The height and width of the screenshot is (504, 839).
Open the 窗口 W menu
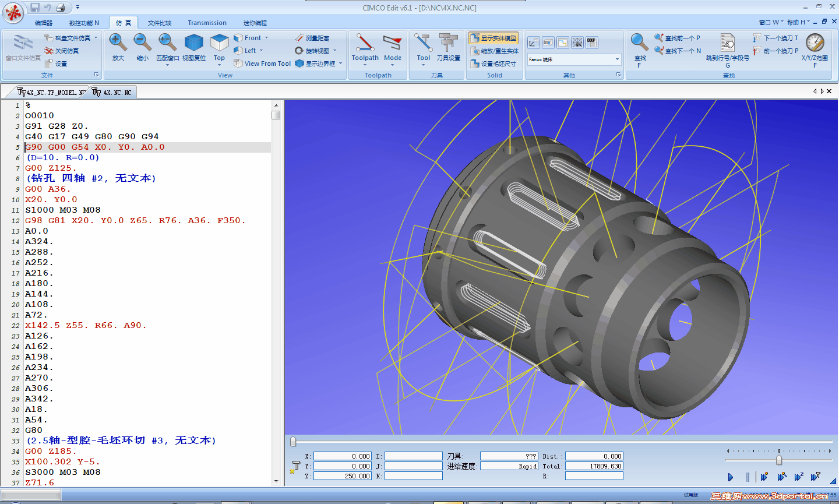tap(771, 22)
